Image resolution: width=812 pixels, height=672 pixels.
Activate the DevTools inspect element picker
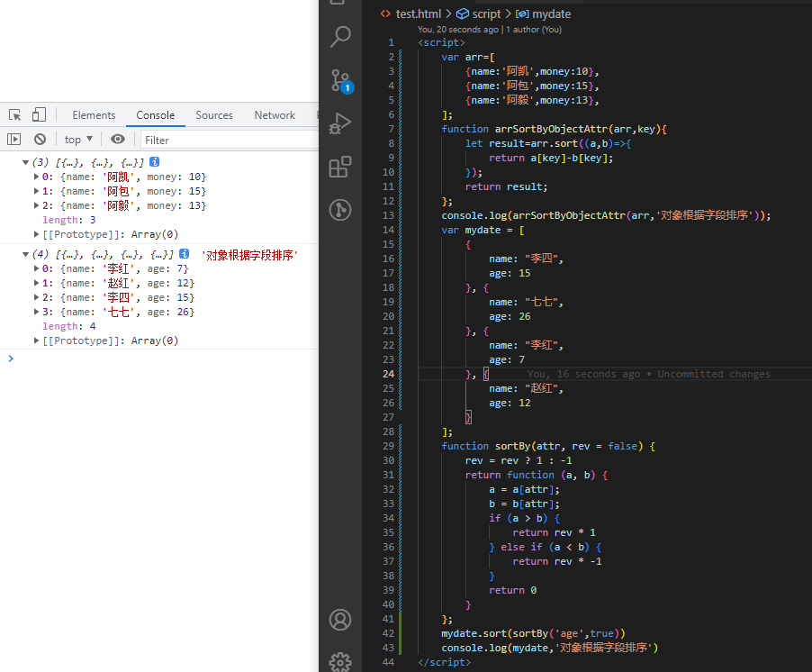[x=15, y=115]
